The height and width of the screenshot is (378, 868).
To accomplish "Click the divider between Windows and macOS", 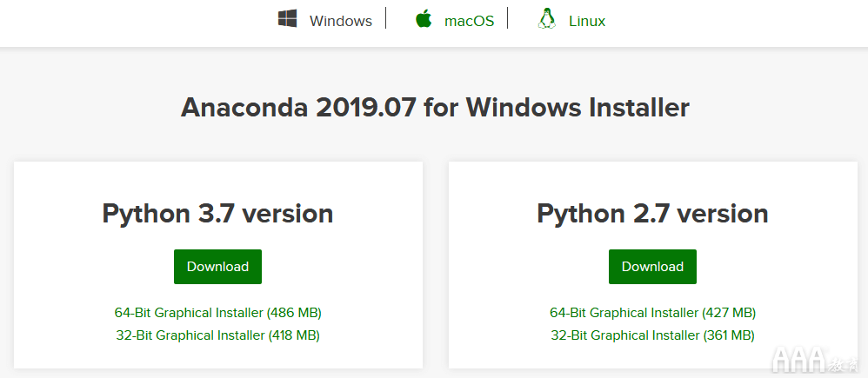I will (x=386, y=17).
